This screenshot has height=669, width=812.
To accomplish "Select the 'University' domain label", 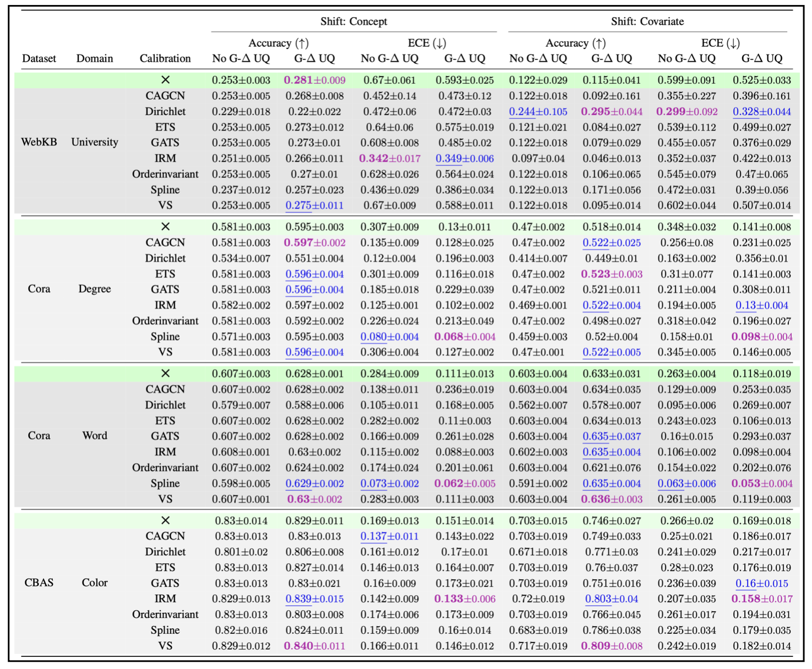I will pos(95,142).
